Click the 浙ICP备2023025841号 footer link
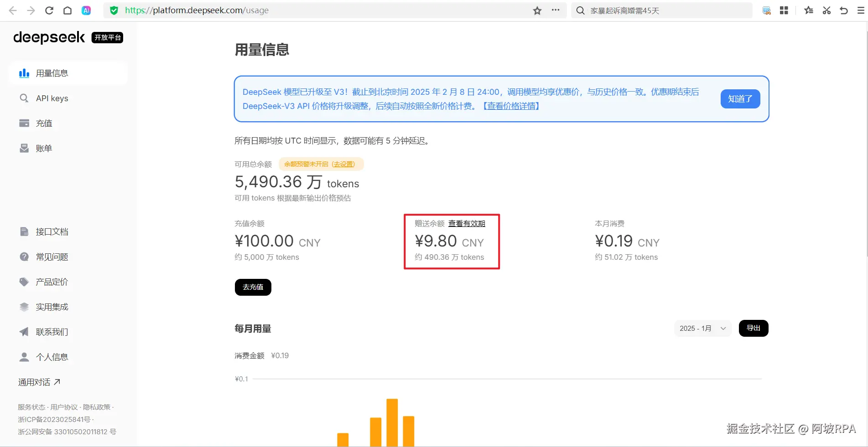This screenshot has height=447, width=868. (54, 420)
